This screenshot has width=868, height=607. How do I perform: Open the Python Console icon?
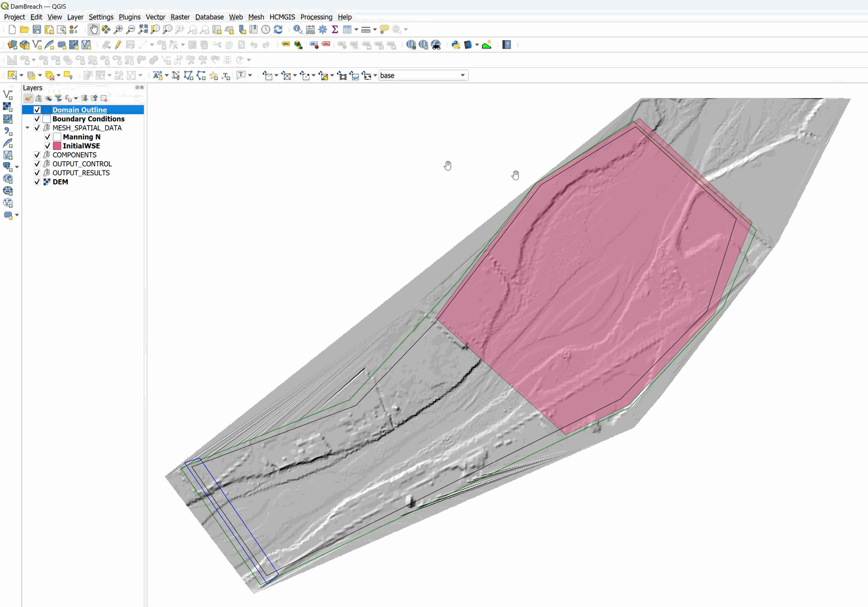pyautogui.click(x=456, y=45)
